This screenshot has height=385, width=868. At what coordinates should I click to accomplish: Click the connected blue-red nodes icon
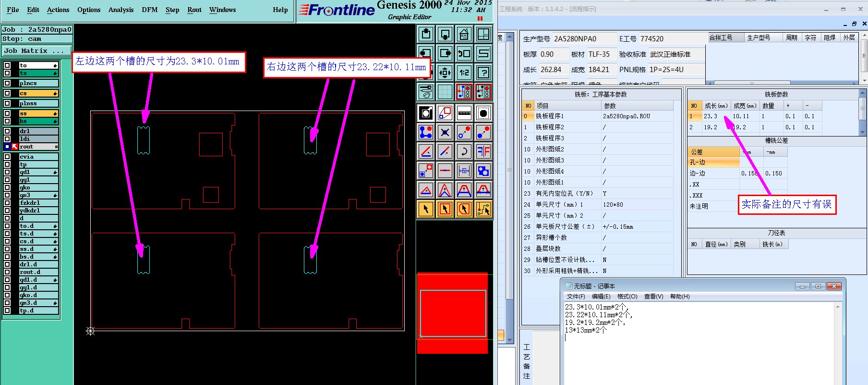pos(426,132)
